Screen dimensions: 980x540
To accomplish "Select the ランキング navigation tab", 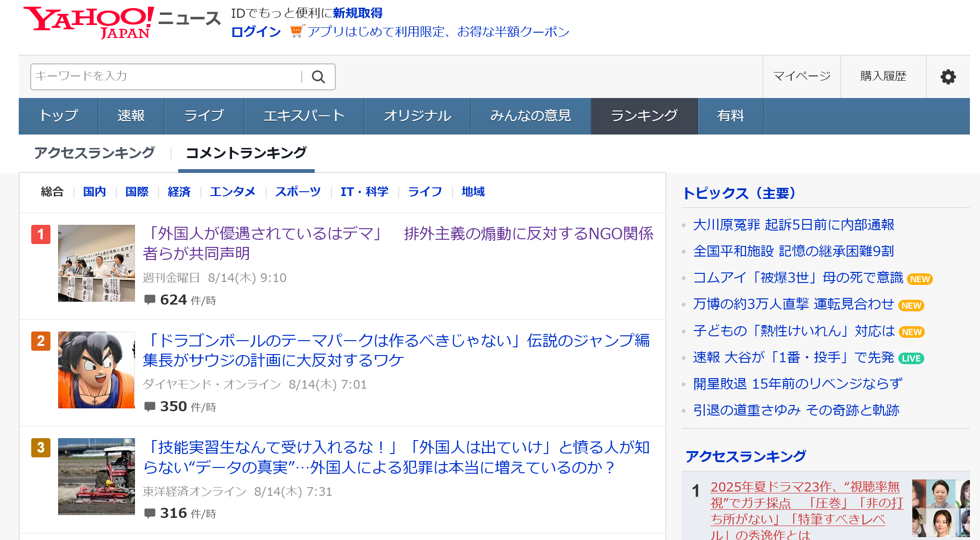I will [644, 116].
